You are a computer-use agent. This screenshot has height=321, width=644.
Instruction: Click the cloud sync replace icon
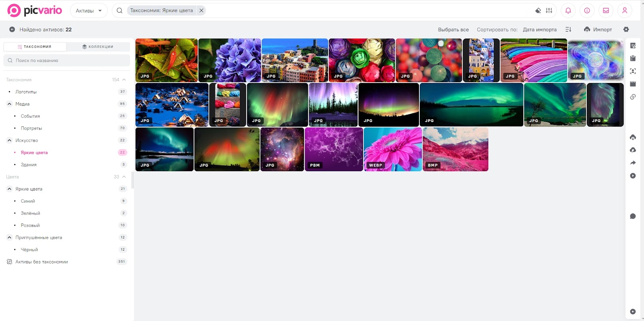tap(633, 150)
